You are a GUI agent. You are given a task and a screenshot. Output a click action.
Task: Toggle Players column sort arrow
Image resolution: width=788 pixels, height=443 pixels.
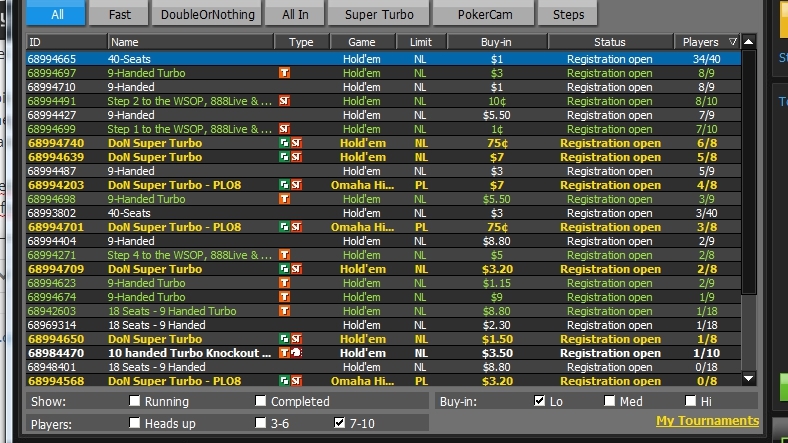pyautogui.click(x=733, y=42)
